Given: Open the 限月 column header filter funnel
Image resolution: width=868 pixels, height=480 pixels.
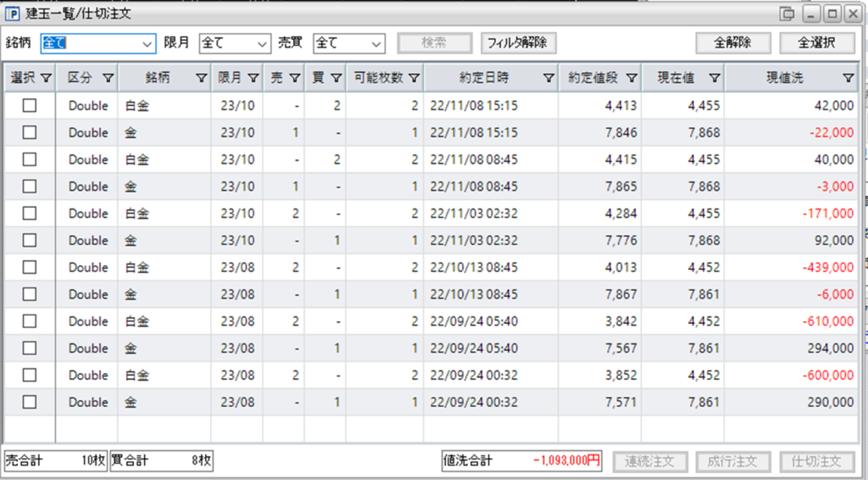Looking at the screenshot, I should click(x=253, y=78).
